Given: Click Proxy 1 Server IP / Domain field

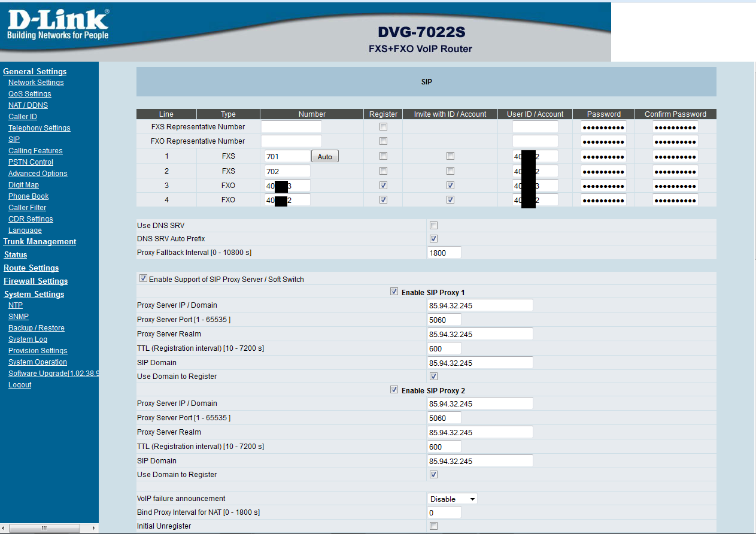Looking at the screenshot, I should point(480,305).
